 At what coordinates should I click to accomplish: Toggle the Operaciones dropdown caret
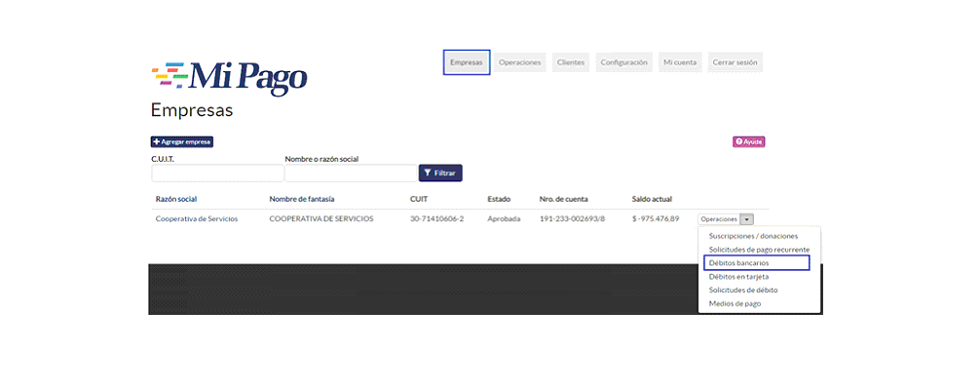coord(747,219)
